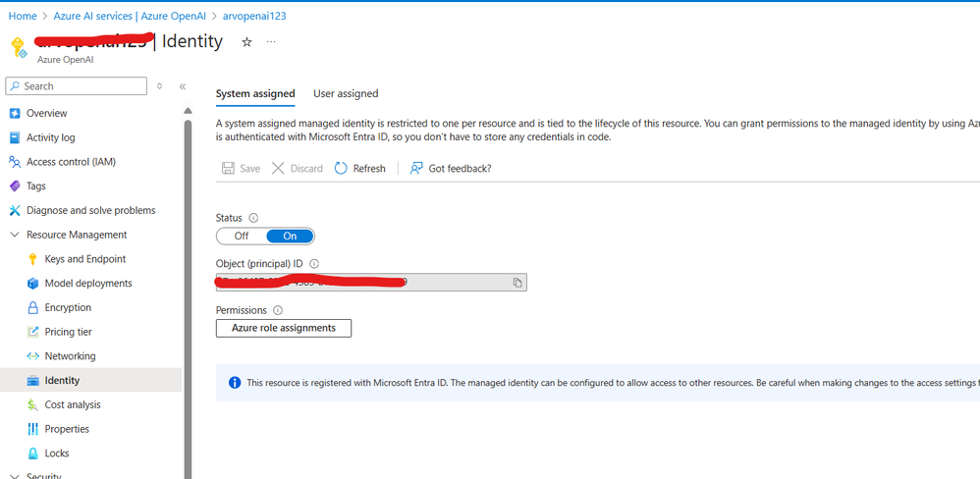Click the Azure role assignments button

[284, 328]
